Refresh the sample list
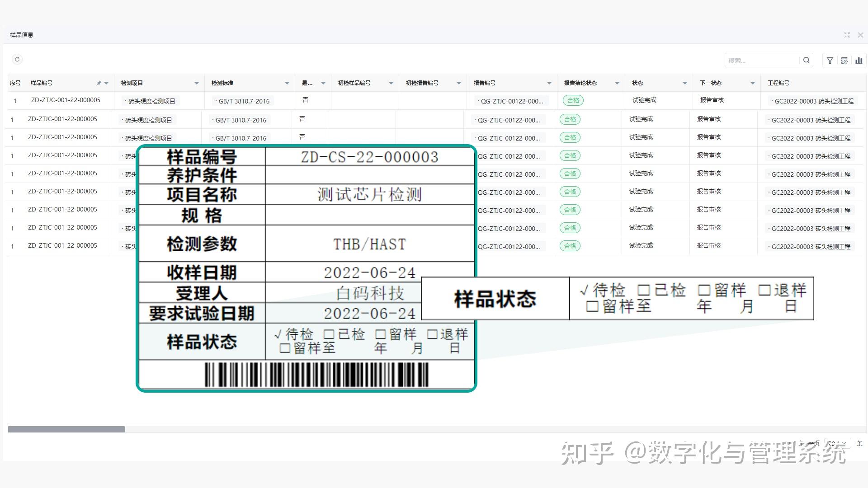This screenshot has width=868, height=488. [17, 59]
